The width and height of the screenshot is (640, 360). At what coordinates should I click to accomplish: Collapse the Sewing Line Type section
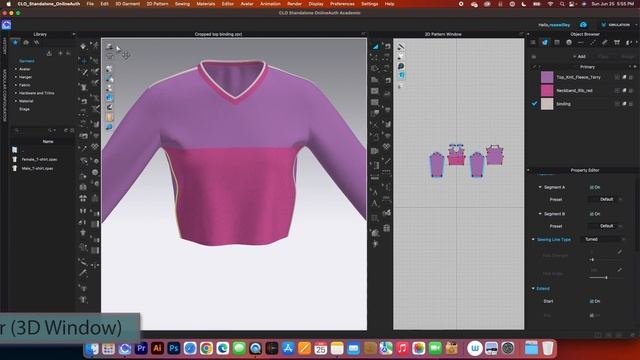pos(533,240)
